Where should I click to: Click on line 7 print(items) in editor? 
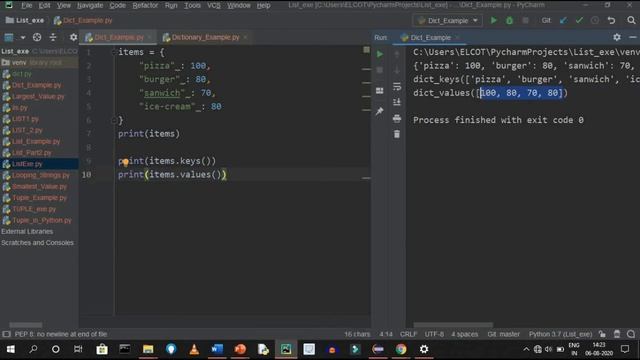(x=149, y=133)
